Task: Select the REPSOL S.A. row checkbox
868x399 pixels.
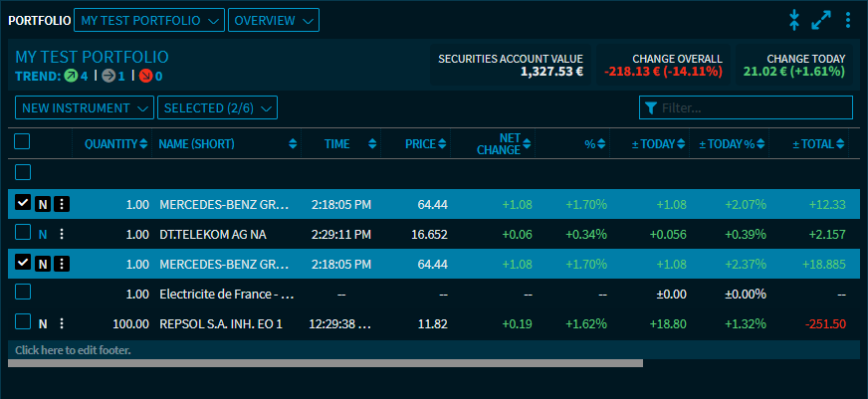Action: [x=23, y=321]
